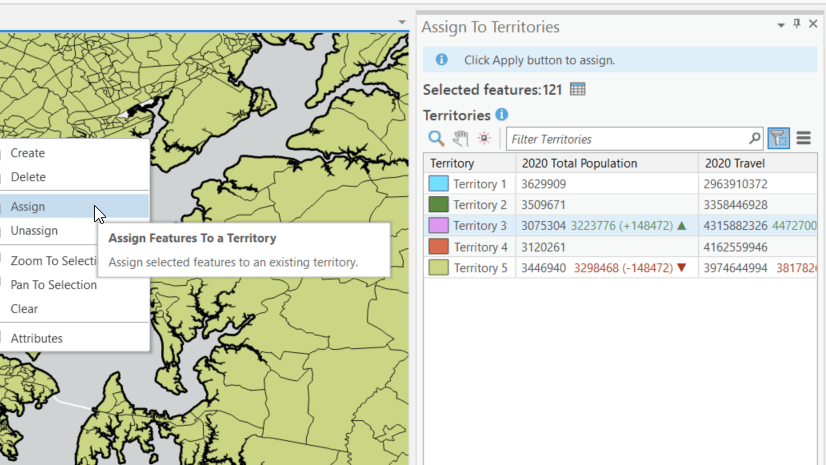Click the Territory 1 blue color swatch
Screen dimensions: 826x465
438,184
